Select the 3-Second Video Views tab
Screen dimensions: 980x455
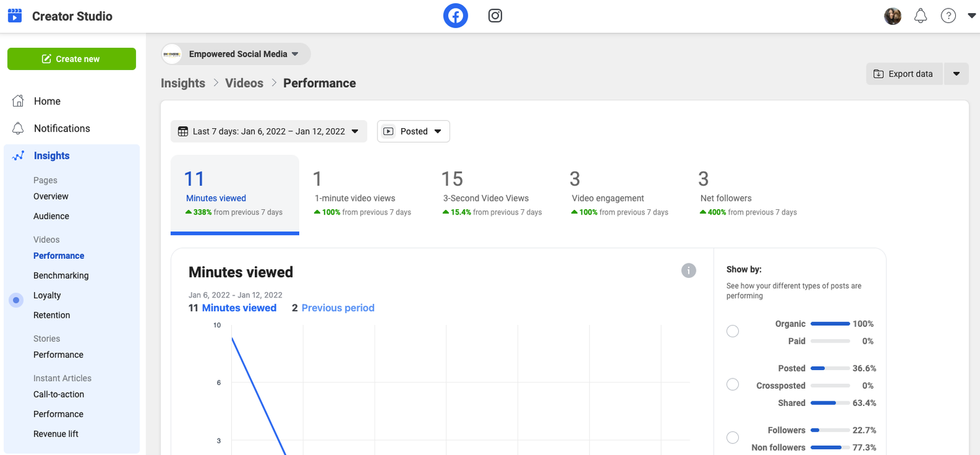tap(492, 194)
